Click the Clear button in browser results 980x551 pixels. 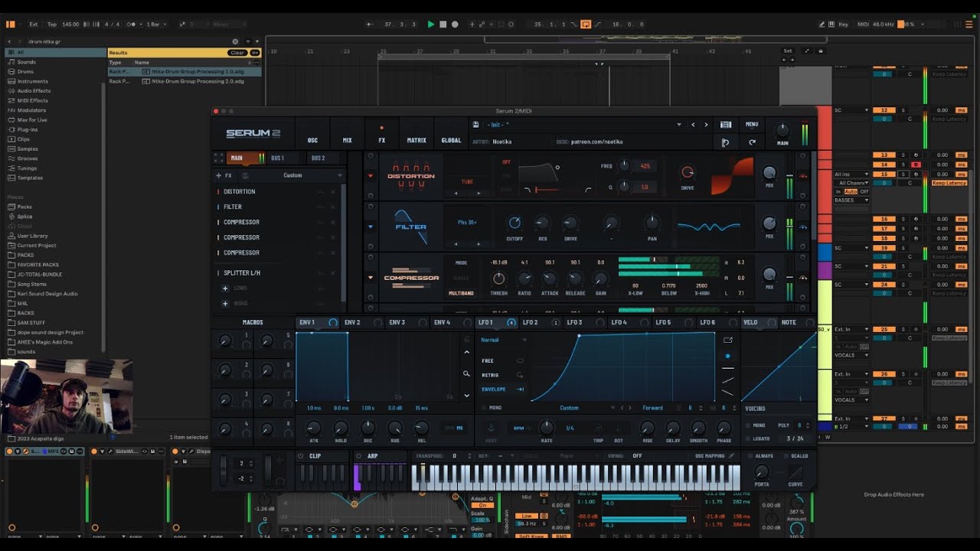tap(237, 53)
